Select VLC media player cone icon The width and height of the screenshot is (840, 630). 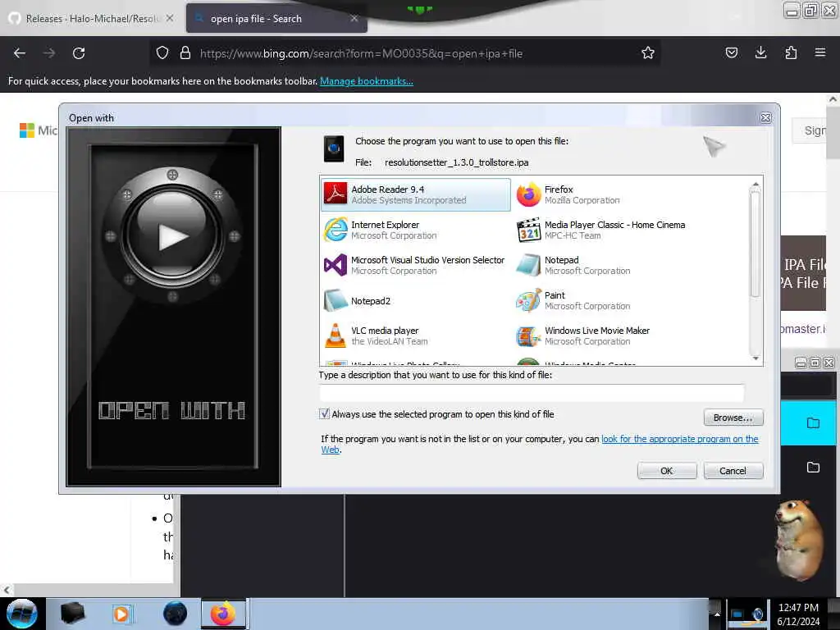[336, 336]
